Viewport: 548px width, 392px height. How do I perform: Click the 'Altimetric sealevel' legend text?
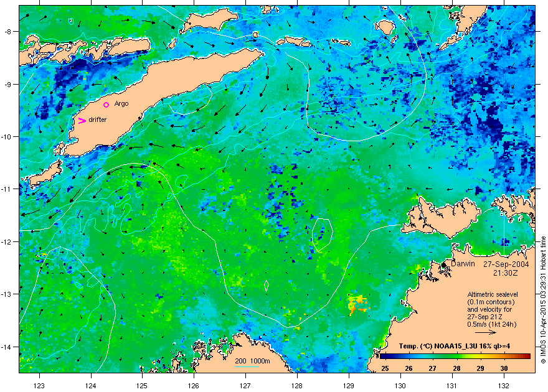tap(493, 294)
